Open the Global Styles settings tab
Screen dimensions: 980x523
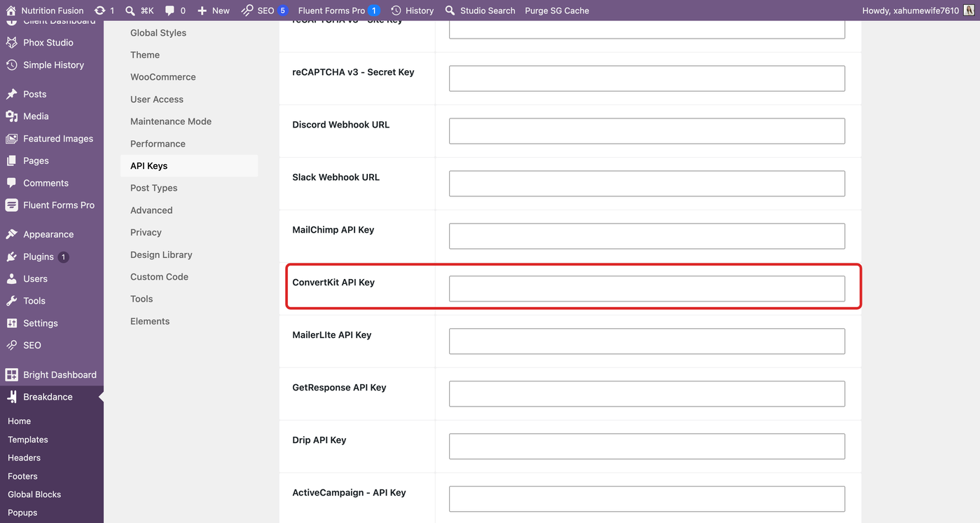click(158, 33)
